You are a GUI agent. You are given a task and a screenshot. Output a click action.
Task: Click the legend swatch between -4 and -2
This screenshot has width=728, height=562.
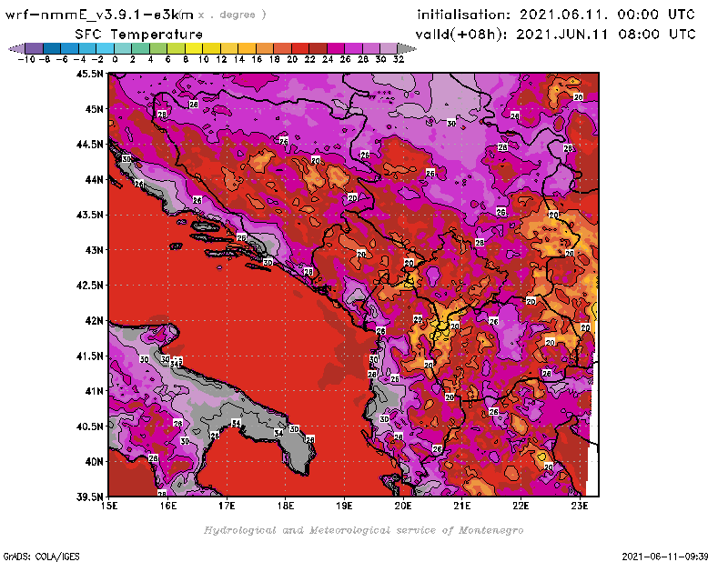point(87,48)
